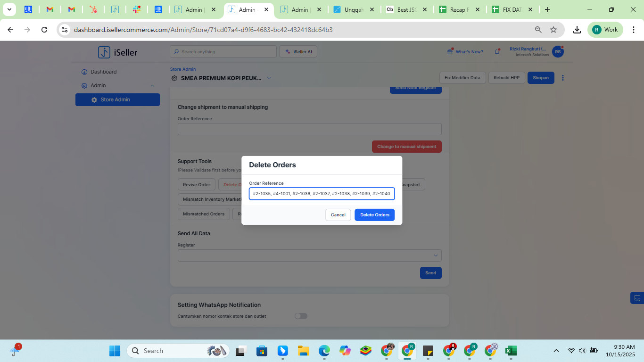Image resolution: width=644 pixels, height=362 pixels.
Task: Click the iSeller AI sparkle button
Action: 298,52
